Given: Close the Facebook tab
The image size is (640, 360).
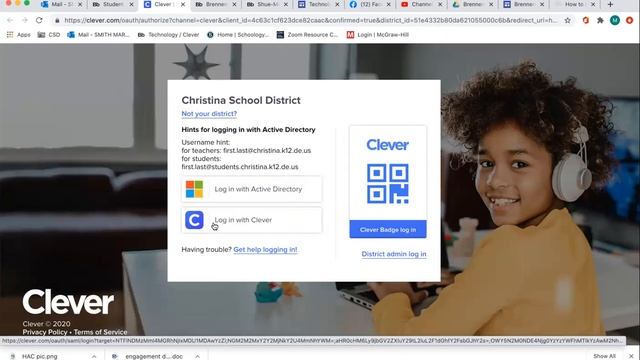Looking at the screenshot, I should [x=389, y=4].
